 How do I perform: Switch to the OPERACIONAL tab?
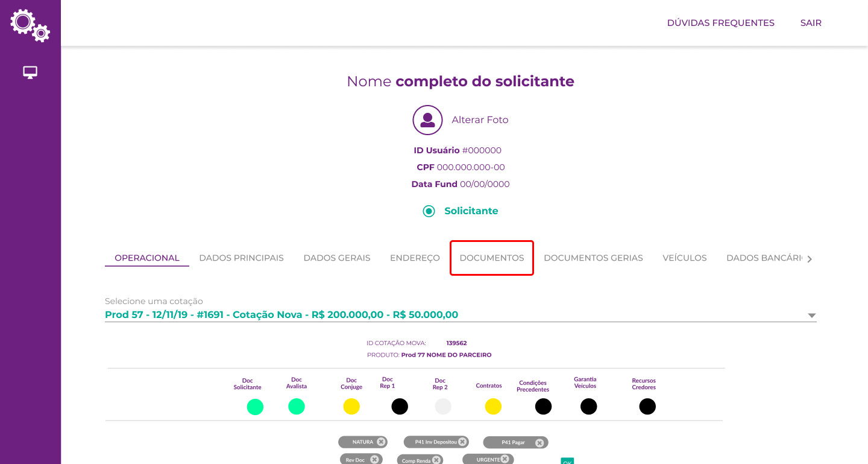click(147, 258)
